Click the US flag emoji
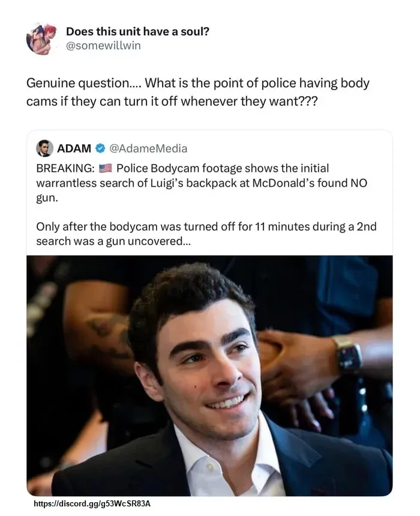This screenshot has width=420, height=516. 104,169
